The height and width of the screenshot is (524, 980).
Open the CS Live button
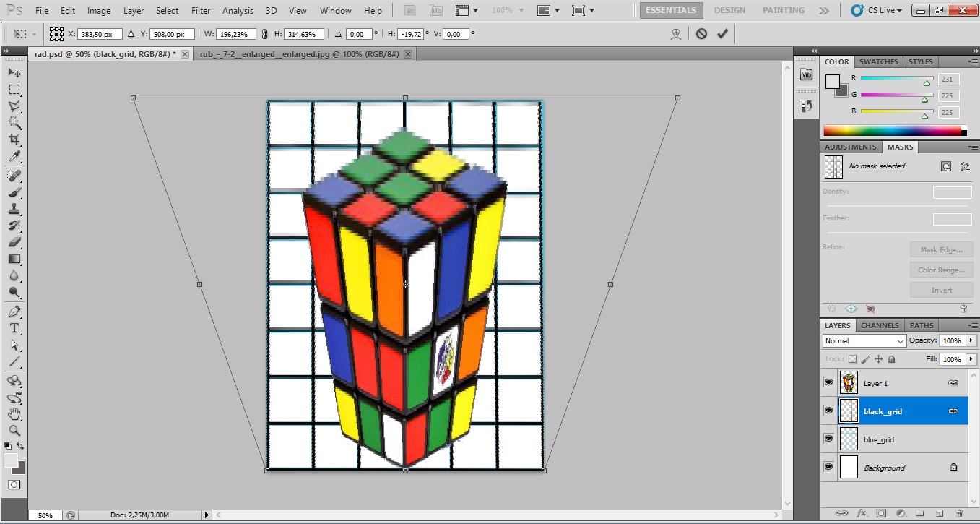click(875, 10)
